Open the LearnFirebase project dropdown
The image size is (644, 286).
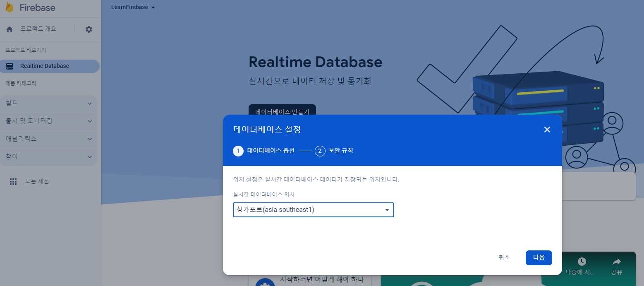coord(133,7)
